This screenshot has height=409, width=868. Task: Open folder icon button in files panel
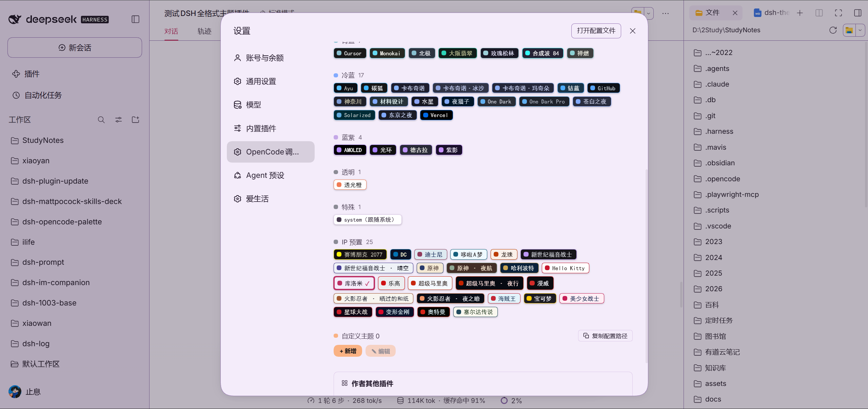(x=849, y=30)
